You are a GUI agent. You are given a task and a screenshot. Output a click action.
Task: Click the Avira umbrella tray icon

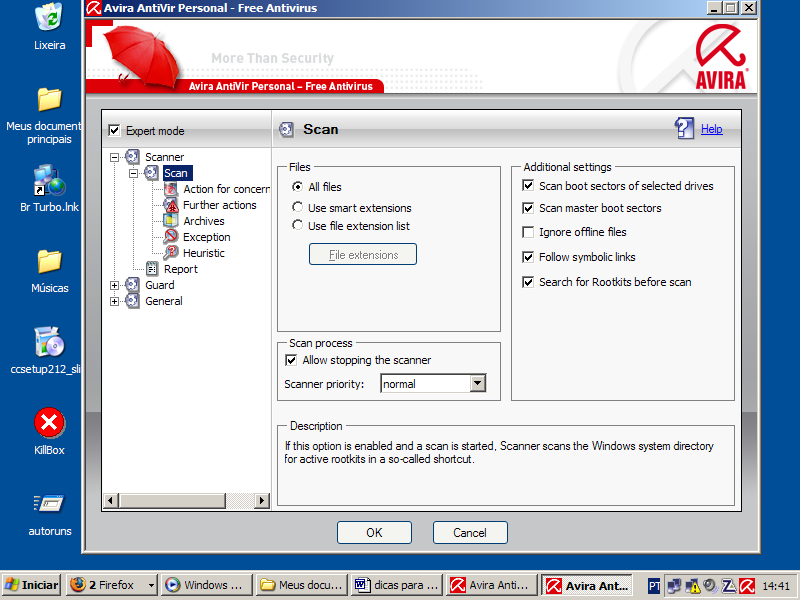(x=747, y=585)
